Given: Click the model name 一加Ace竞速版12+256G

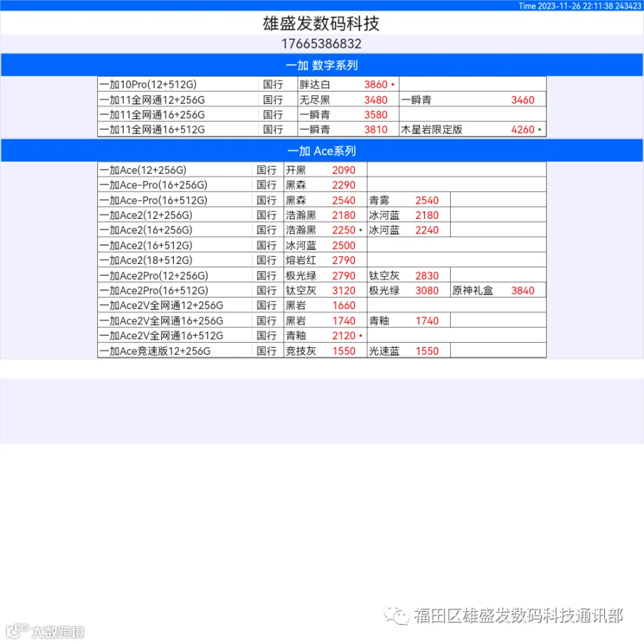Looking at the screenshot, I should [155, 351].
